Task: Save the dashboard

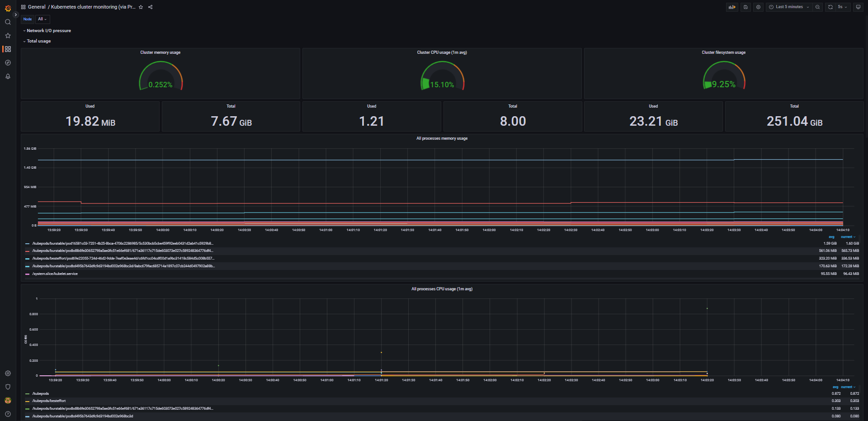Action: pos(745,7)
